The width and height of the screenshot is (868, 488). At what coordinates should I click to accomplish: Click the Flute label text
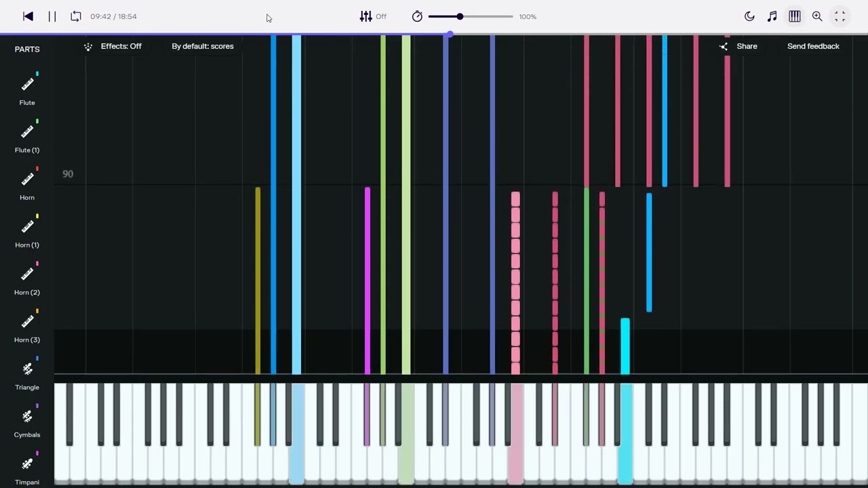27,102
